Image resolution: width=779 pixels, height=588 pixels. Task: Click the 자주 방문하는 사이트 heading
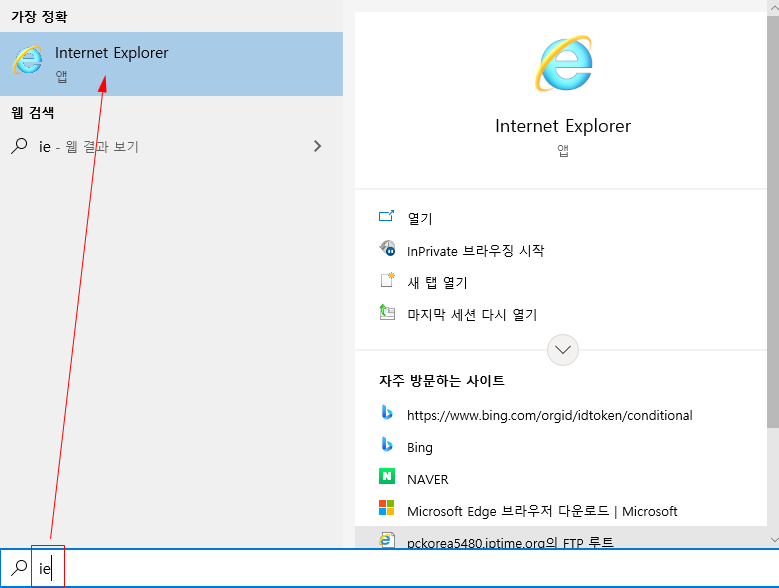tap(442, 381)
